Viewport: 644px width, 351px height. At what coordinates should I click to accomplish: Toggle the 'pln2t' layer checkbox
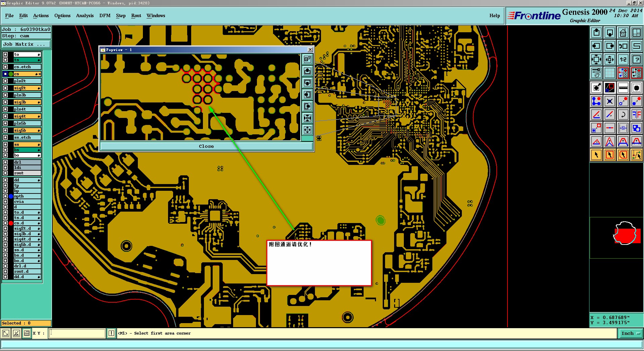click(x=5, y=81)
